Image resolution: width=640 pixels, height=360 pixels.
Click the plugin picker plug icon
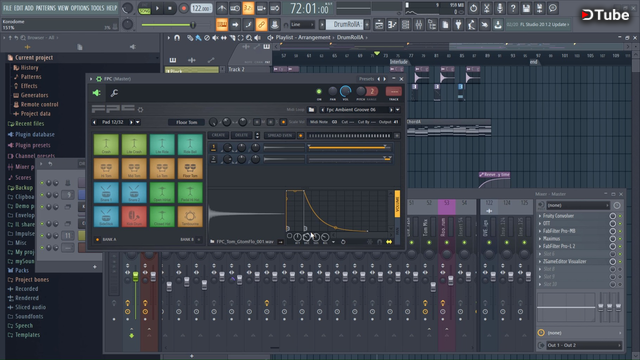(x=458, y=25)
